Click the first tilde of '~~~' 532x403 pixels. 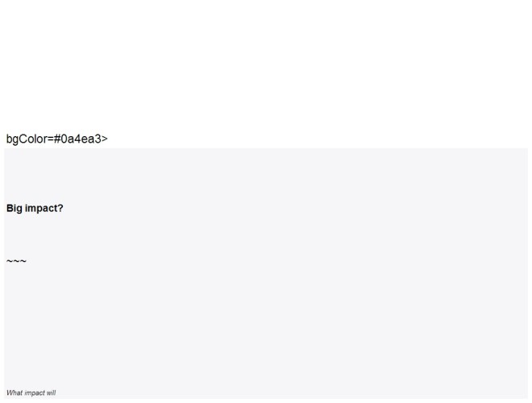[x=10, y=261]
